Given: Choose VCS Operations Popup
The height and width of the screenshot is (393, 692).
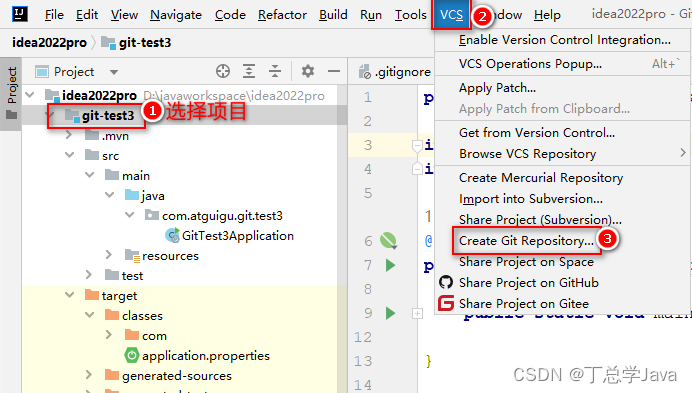Looking at the screenshot, I should coord(563,64).
